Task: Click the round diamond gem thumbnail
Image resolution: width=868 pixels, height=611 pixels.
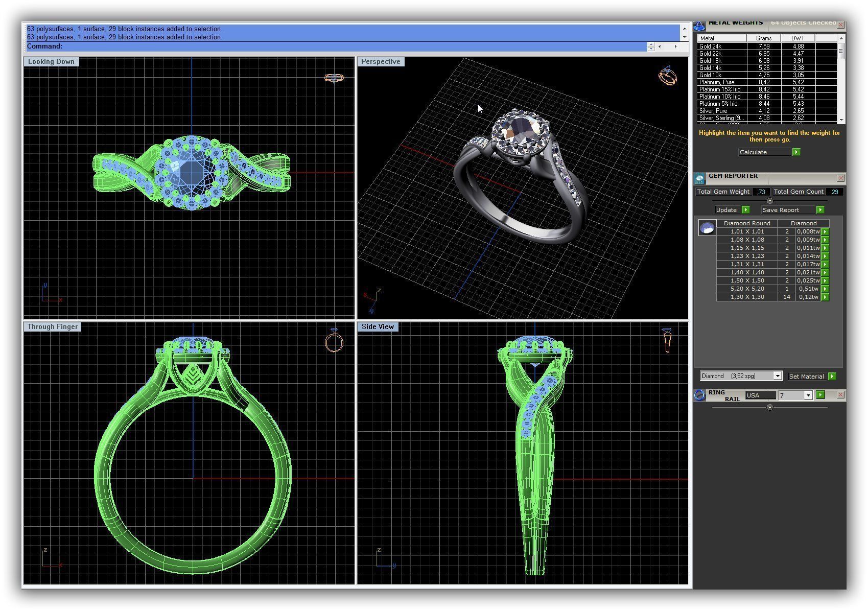Action: tap(707, 228)
